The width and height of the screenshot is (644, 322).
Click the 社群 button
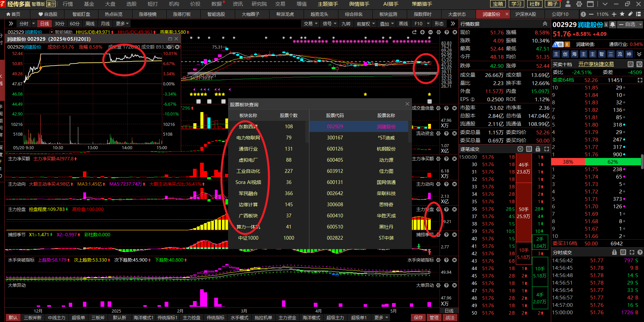(535, 4)
